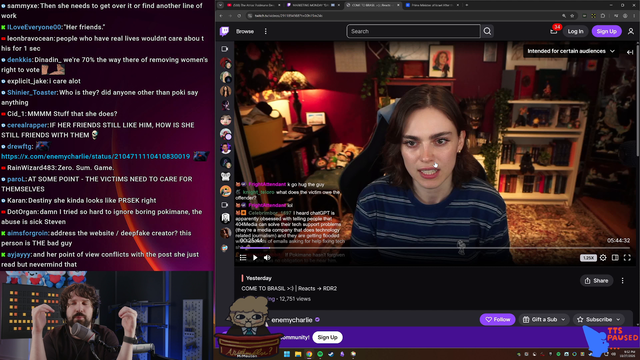
Task: Switch to the YouTube browser tab
Action: (253, 5)
